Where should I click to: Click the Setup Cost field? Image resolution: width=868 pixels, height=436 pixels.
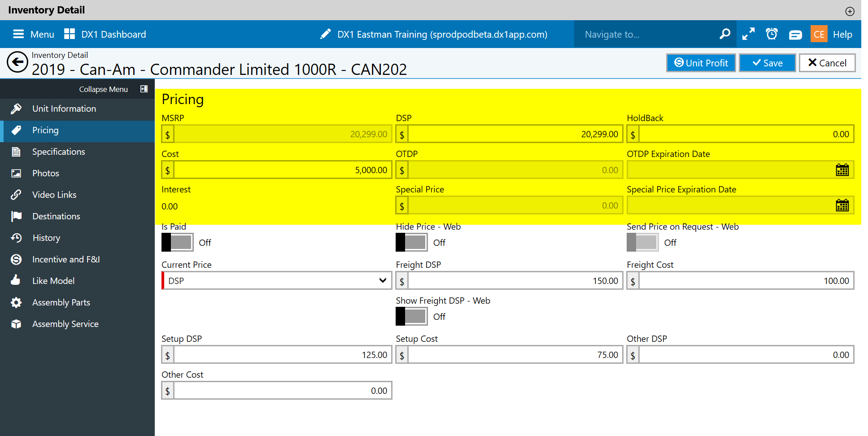(515, 355)
